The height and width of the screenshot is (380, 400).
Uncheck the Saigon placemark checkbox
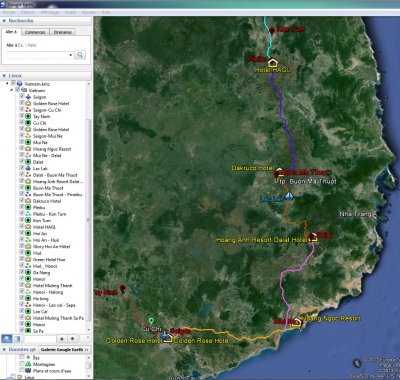22,97
